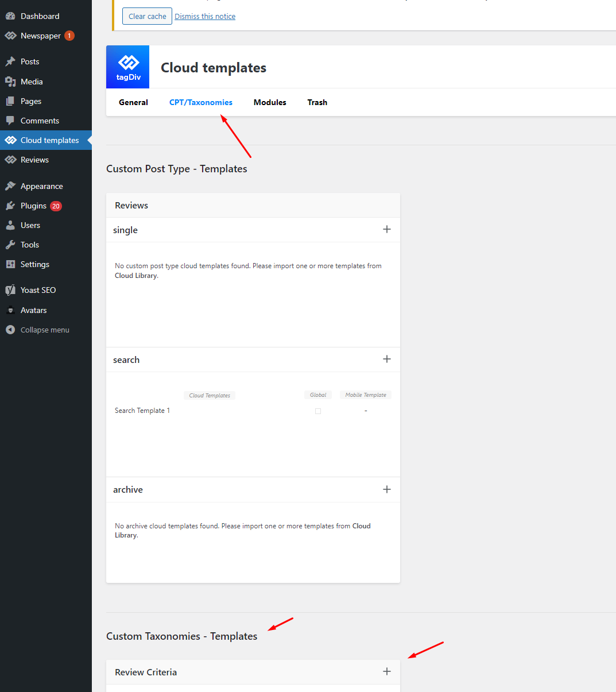Select the Search Template 1 row
This screenshot has height=692, width=616.
click(x=253, y=411)
